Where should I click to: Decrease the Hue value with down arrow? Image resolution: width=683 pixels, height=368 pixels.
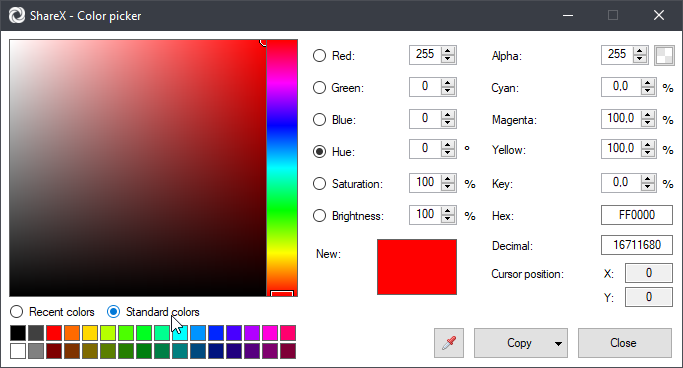coord(447,153)
